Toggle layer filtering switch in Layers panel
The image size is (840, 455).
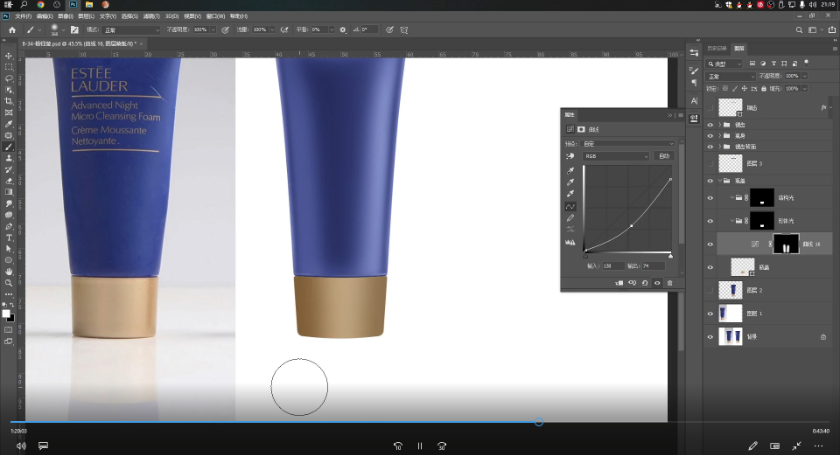[x=806, y=63]
